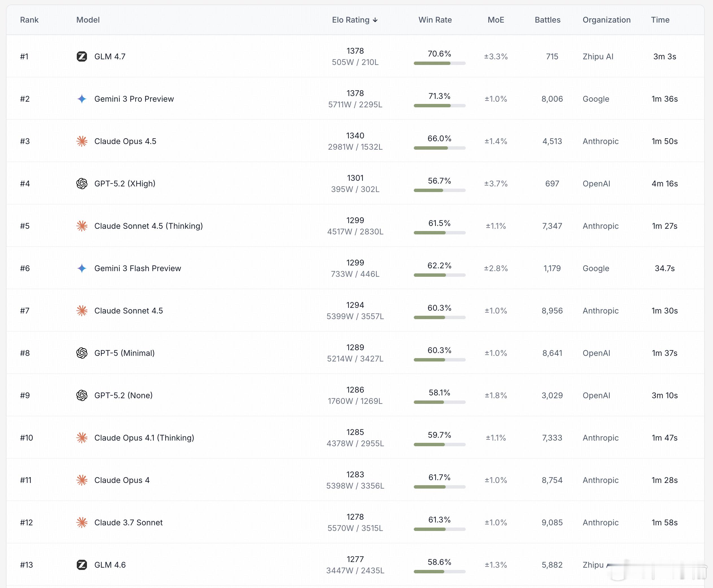713x588 pixels.
Task: Click the Claude Opus 4 row name
Action: point(122,480)
